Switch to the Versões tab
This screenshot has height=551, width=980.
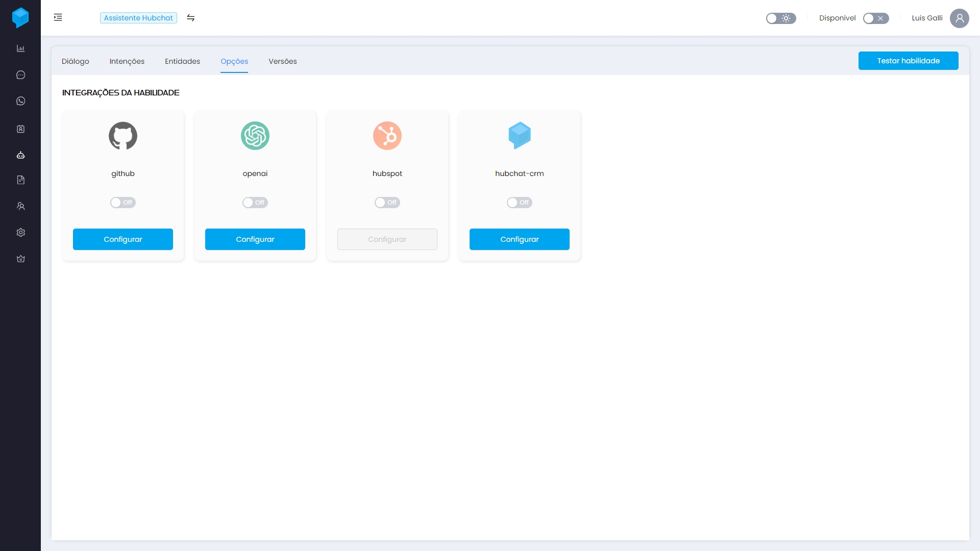click(x=283, y=61)
